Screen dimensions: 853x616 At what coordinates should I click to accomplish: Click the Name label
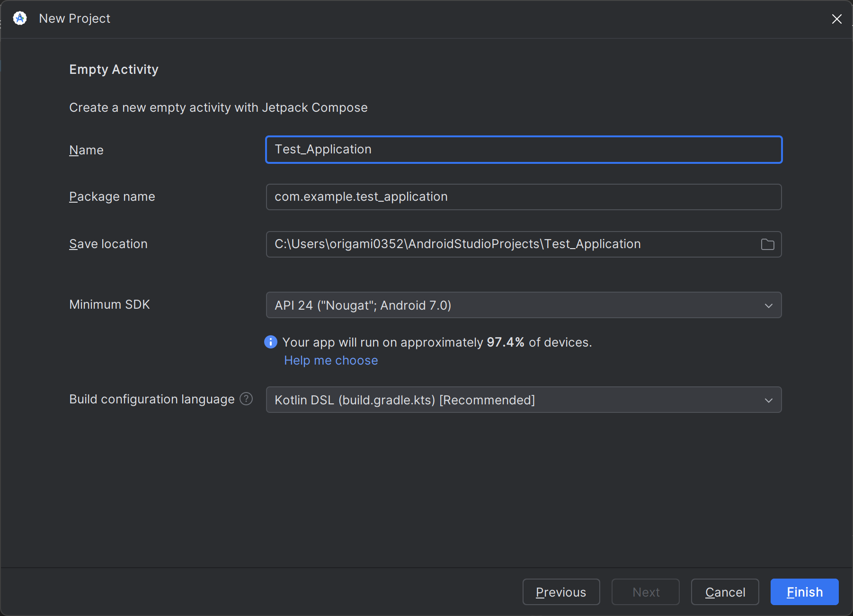click(86, 150)
